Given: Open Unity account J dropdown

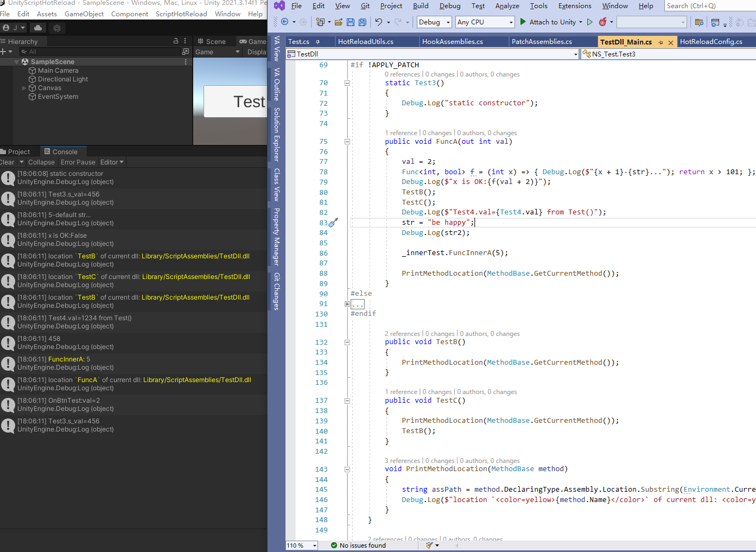Looking at the screenshot, I should pyautogui.click(x=14, y=28).
